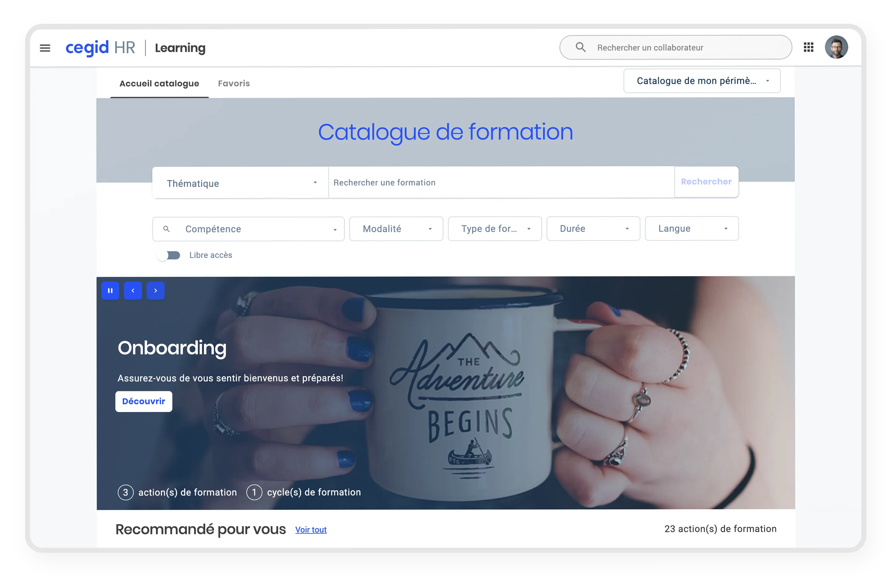Viewport: 892px width, 588px height.
Task: Click the Rechercher une formation field
Action: point(501,183)
